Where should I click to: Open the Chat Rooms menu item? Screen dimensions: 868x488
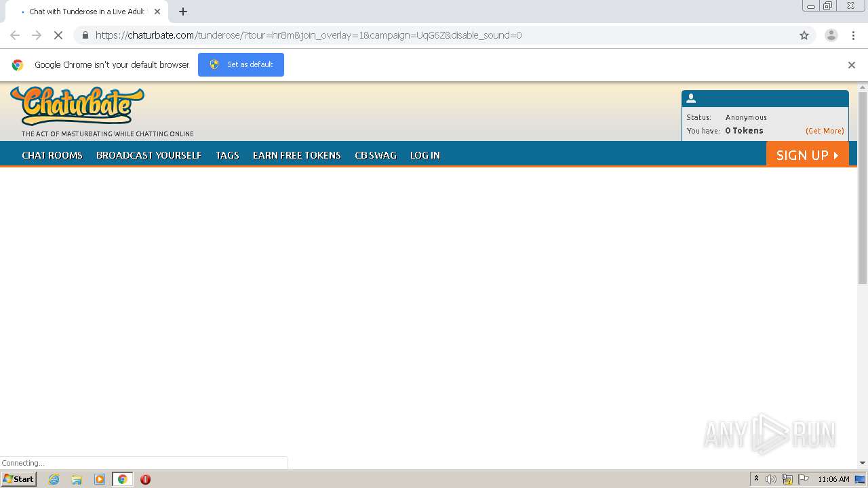[52, 155]
